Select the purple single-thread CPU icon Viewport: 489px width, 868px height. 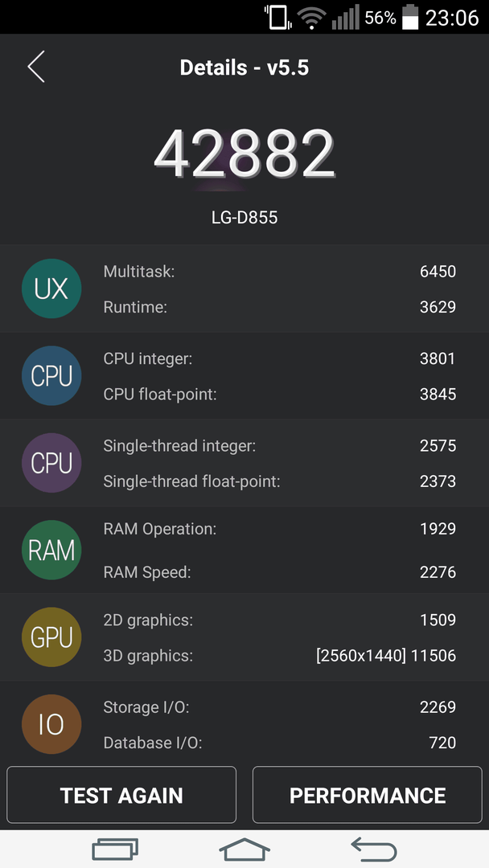click(51, 463)
